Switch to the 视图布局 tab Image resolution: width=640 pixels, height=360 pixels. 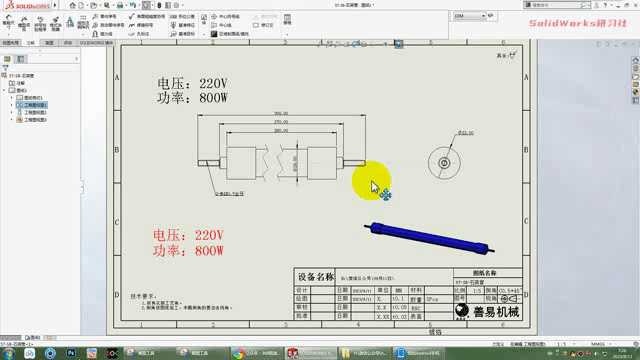pos(11,43)
